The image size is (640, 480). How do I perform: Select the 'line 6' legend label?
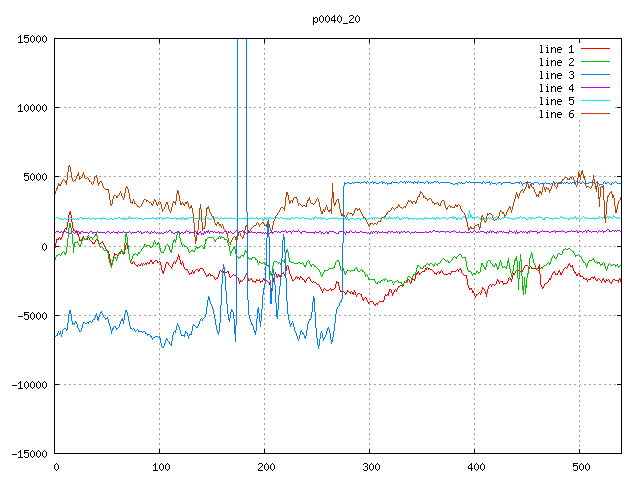point(557,114)
